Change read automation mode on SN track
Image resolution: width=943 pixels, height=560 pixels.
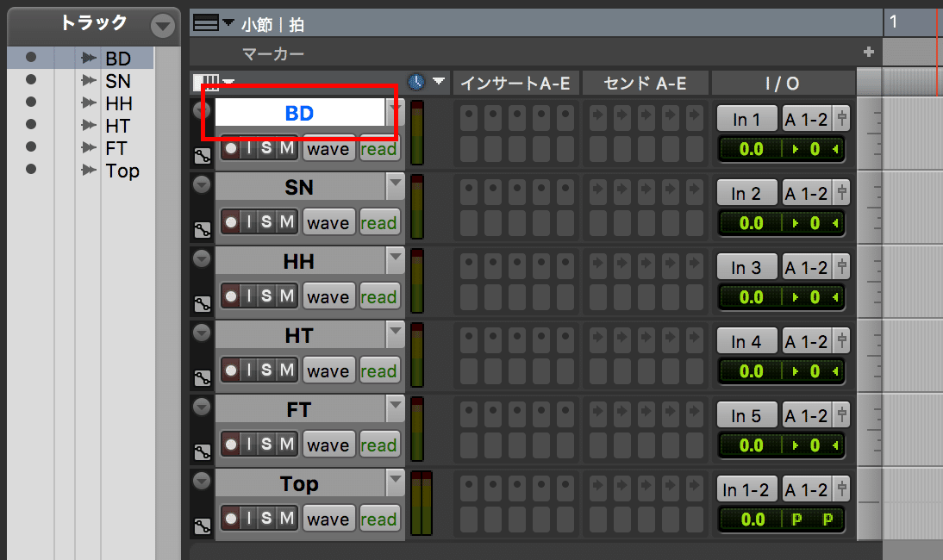tap(379, 223)
